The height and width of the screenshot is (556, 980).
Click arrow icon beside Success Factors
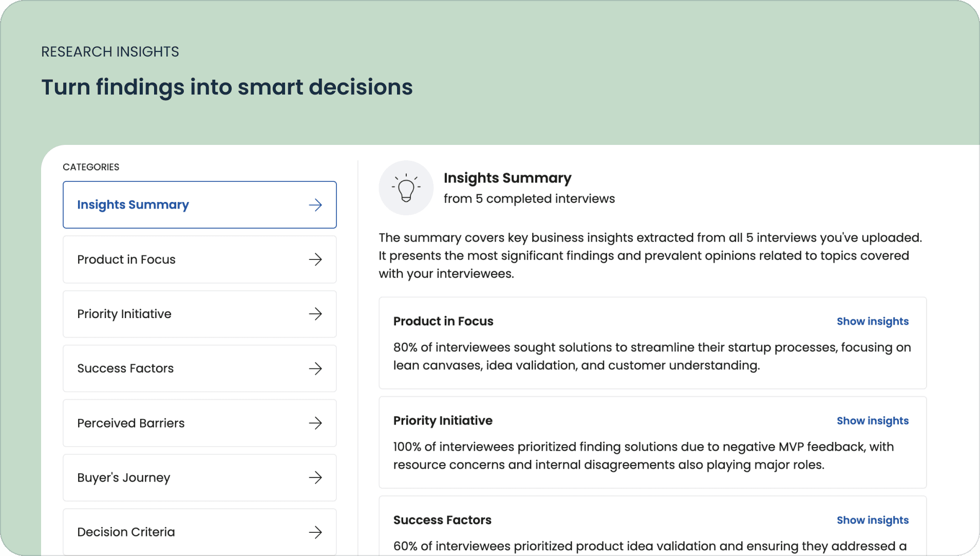coord(315,368)
